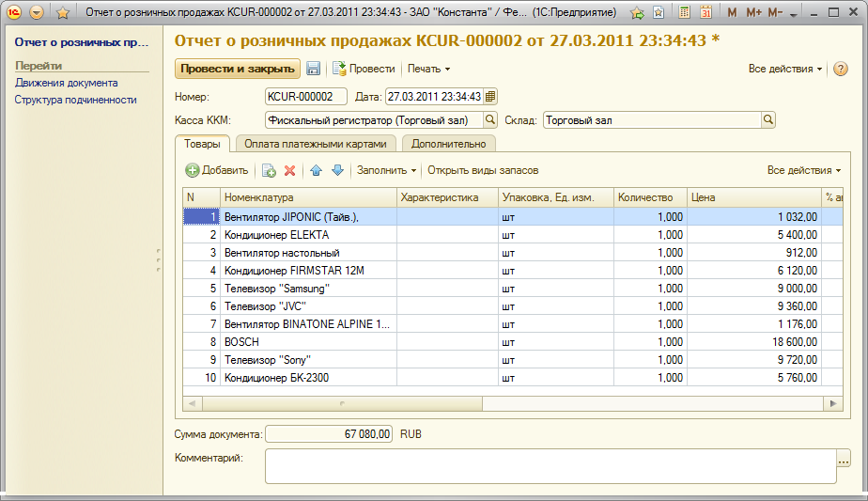The height and width of the screenshot is (501, 868).
Task: Click the Номер input field
Action: point(305,97)
